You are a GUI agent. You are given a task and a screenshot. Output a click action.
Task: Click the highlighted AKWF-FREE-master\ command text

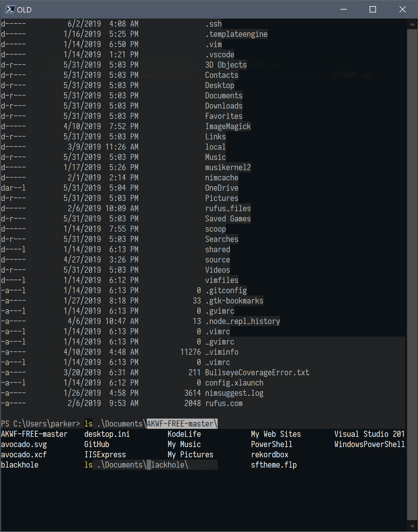click(182, 424)
